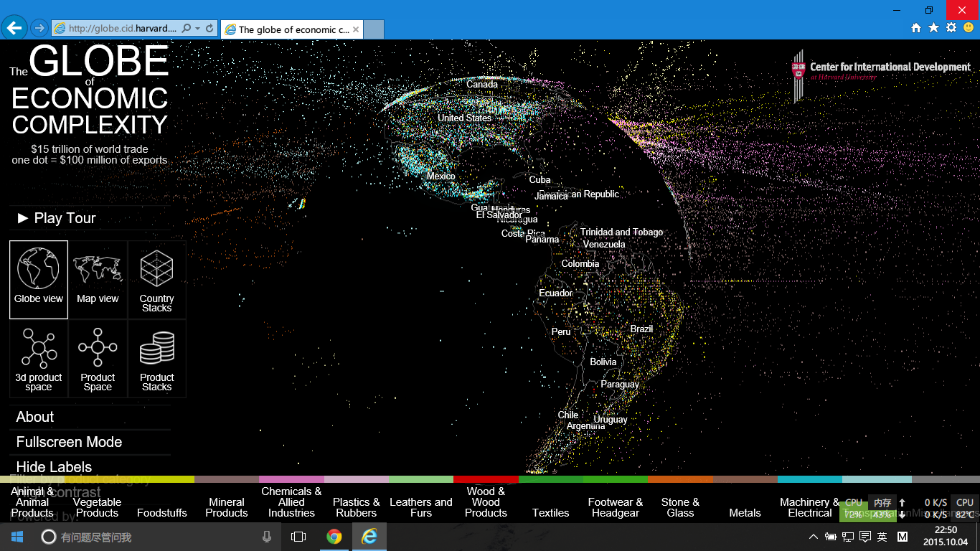The image size is (980, 551).
Task: Open the About section
Action: (35, 417)
